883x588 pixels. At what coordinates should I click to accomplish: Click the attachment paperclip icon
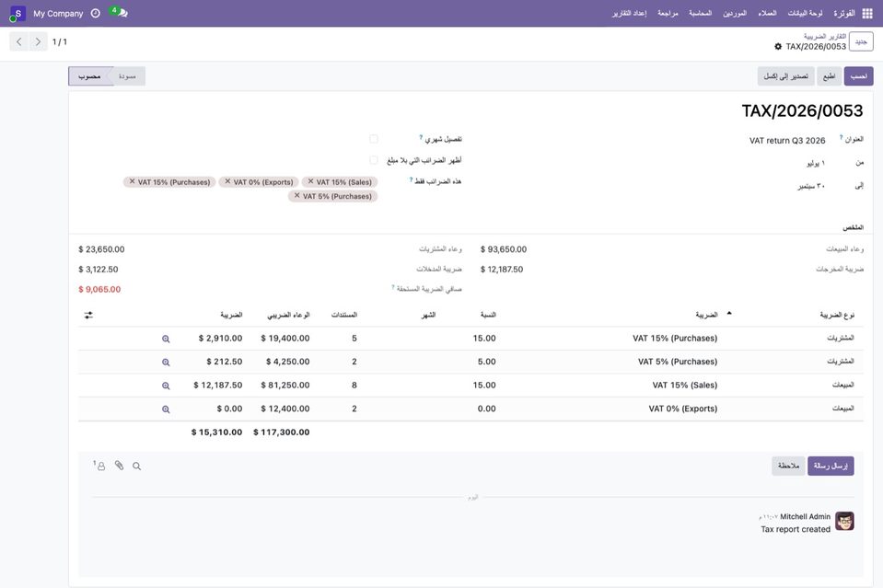coord(120,466)
